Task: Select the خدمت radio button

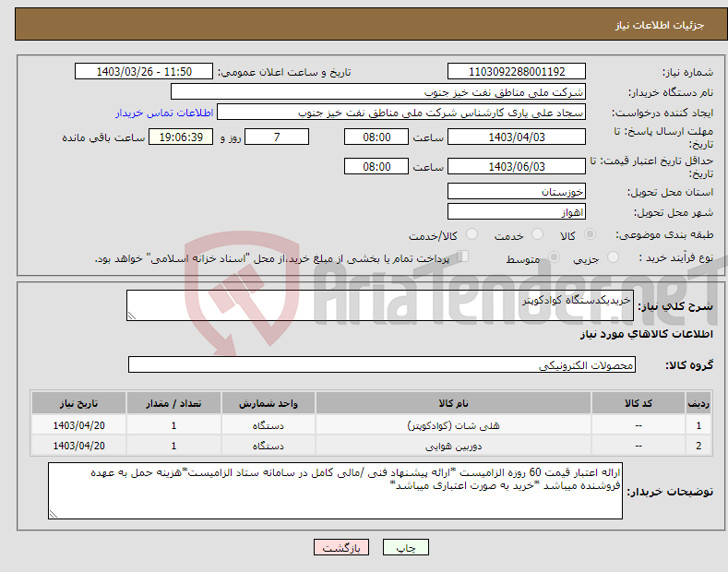Action: [x=537, y=234]
